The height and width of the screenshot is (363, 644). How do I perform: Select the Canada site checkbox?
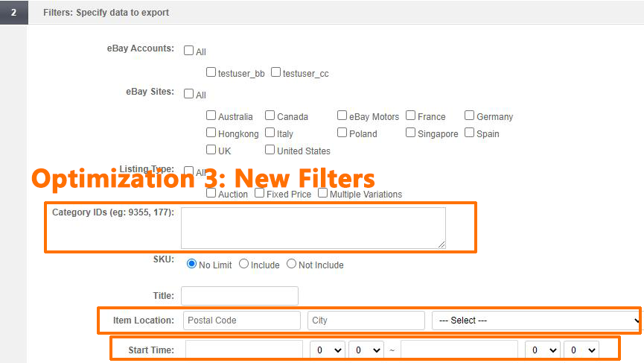[270, 116]
